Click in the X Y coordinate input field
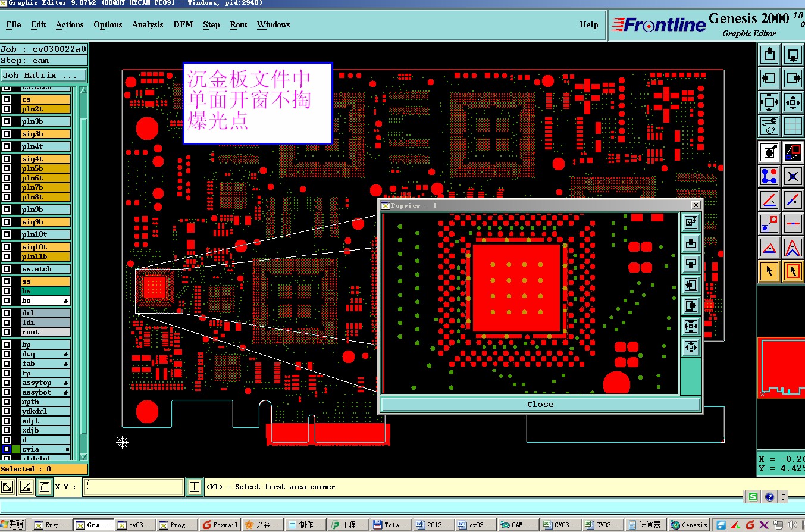This screenshot has width=805, height=532. (133, 487)
